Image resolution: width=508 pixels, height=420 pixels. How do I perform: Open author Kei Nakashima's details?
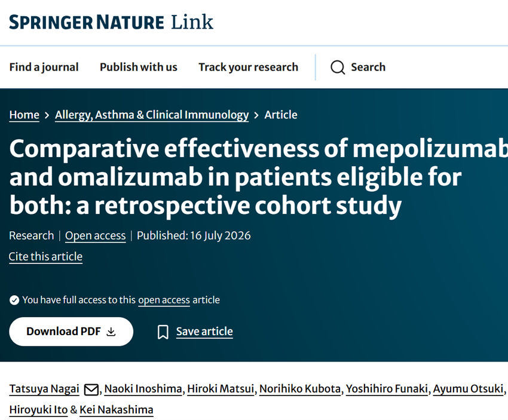click(117, 410)
